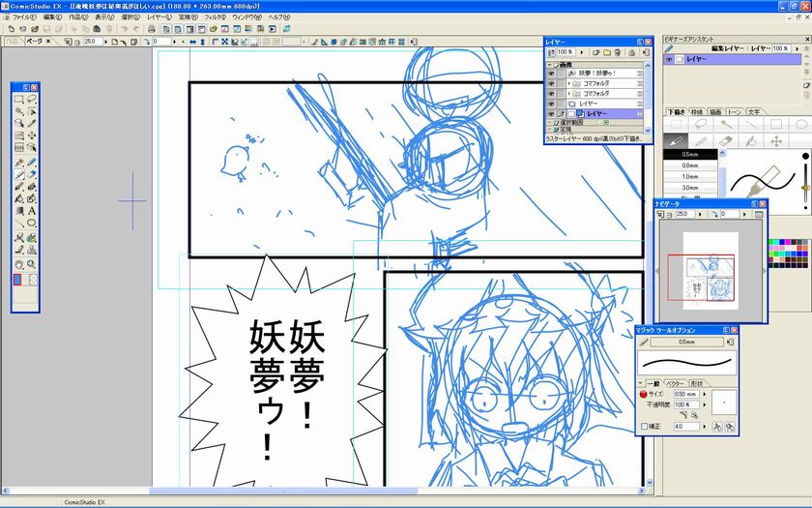Select the eraser tool in toolbox
The width and height of the screenshot is (812, 508).
(32, 175)
